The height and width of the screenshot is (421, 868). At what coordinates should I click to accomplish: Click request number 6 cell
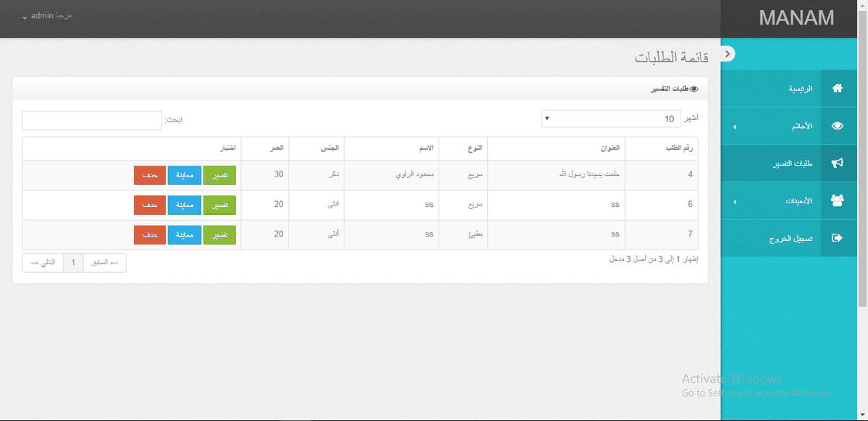(x=662, y=205)
